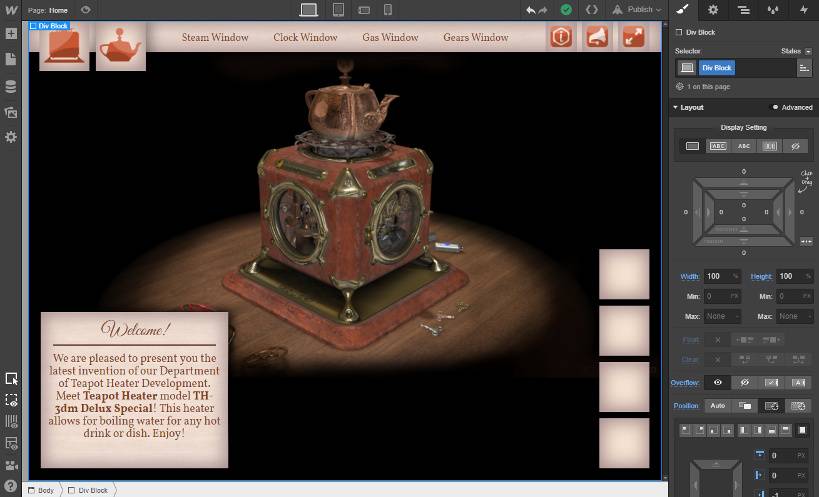This screenshot has height=497, width=819.
Task: Open the Pages panel
Action: (x=11, y=59)
